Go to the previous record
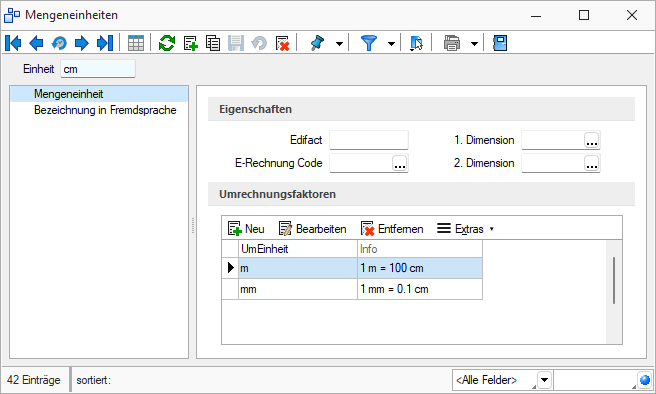The height and width of the screenshot is (394, 656). click(x=36, y=43)
